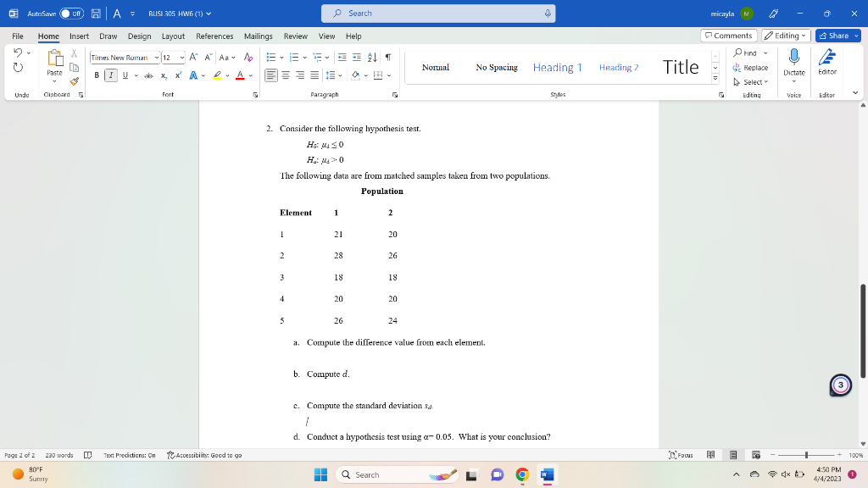This screenshot has width=868, height=488.
Task: Adjust the zoom slider handle
Action: [807, 455]
